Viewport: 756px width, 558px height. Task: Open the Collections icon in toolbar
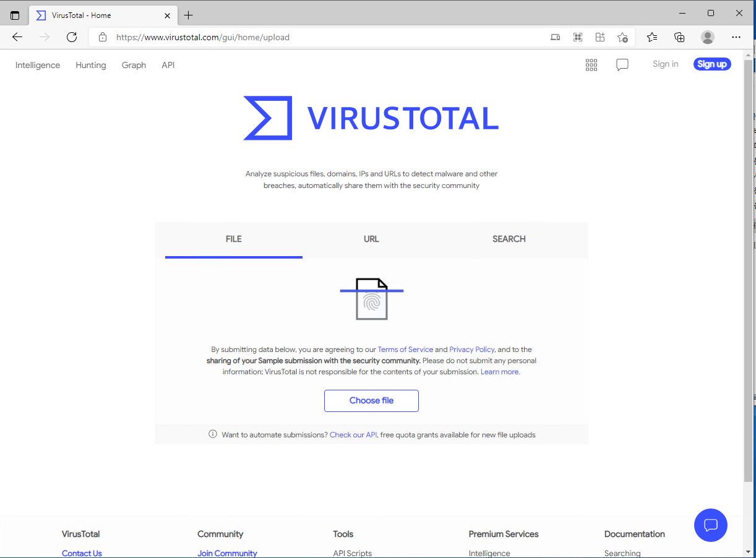click(x=679, y=37)
